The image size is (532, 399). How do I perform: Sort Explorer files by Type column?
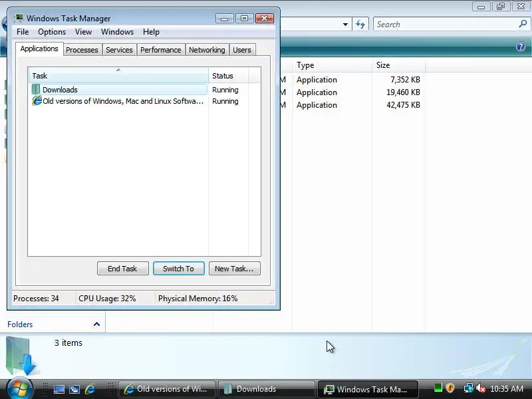332,65
